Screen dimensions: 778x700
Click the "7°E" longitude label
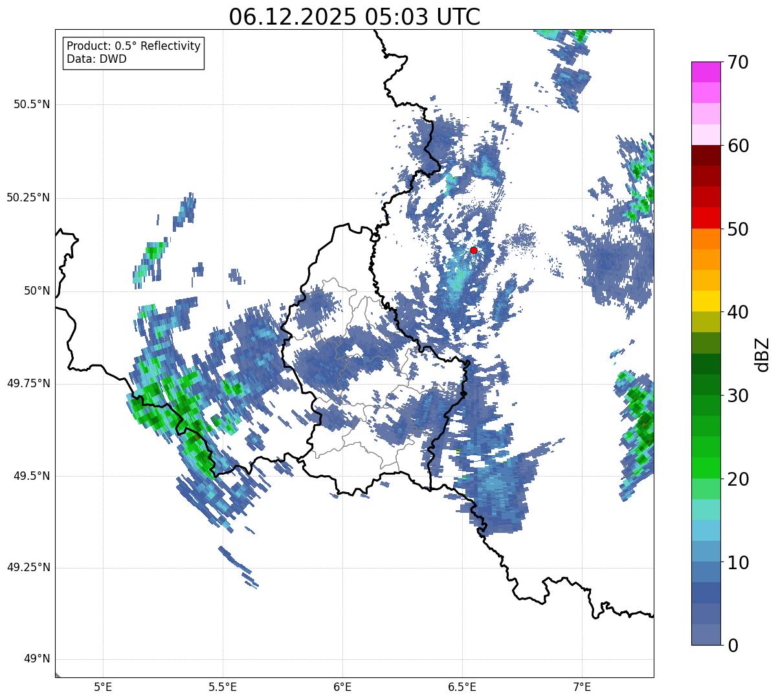[x=582, y=686]
